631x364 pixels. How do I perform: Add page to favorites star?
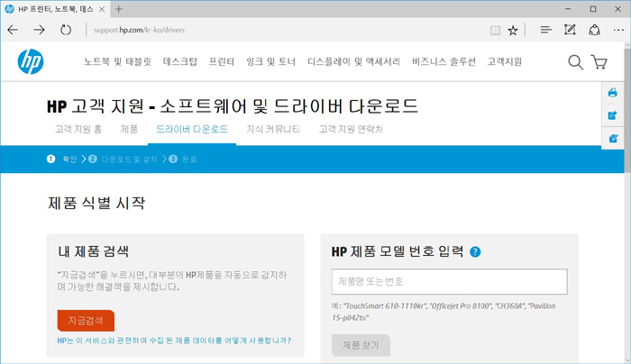[513, 30]
